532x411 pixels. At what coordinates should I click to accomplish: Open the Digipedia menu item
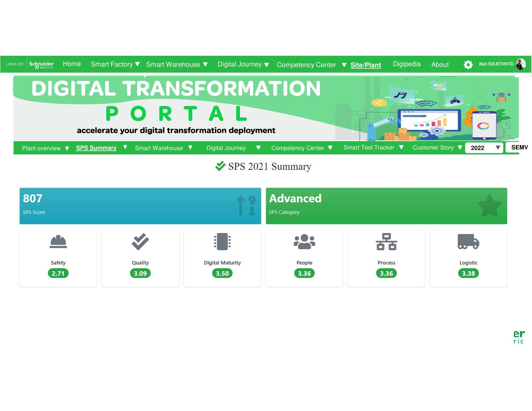[x=407, y=64]
